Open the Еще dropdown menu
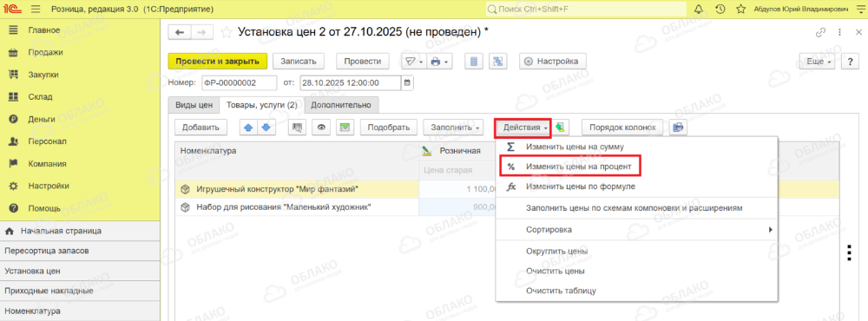Screen dimensions: 868x321 [818, 62]
